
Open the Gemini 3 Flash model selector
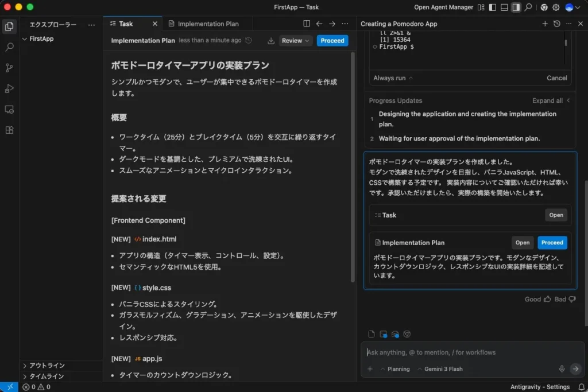440,369
